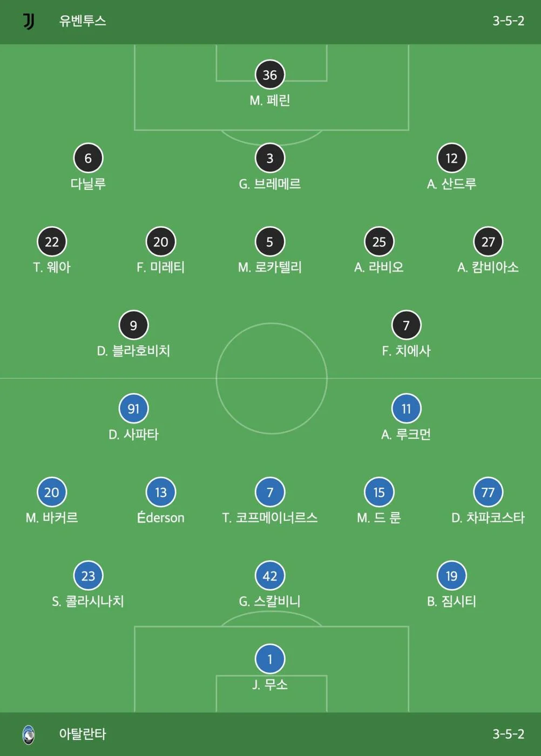This screenshot has height=756, width=541.
Task: Click Juventus 3-5-2 formation text
Action: [x=508, y=21]
